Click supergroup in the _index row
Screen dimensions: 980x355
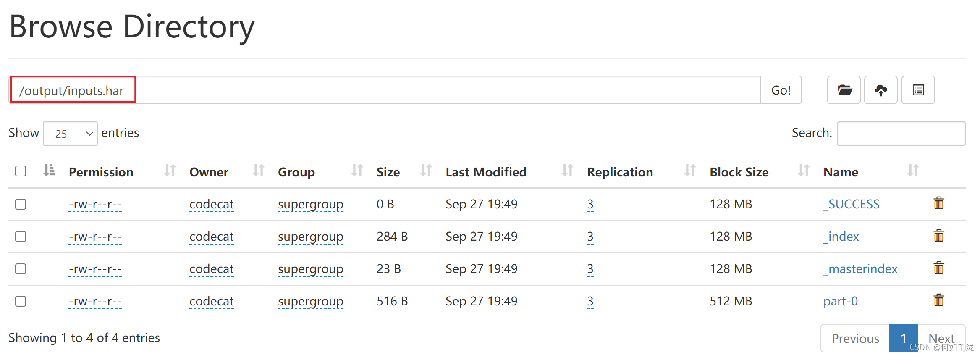311,237
